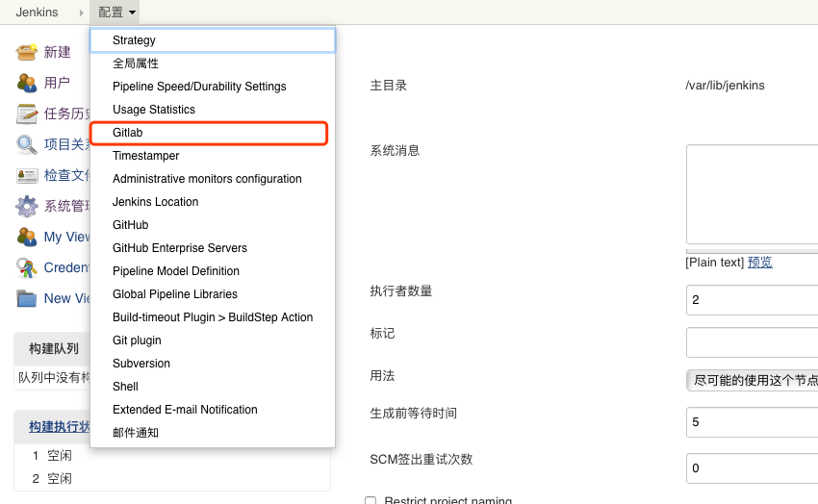Click the Credentials keys icon
This screenshot has height=504, width=818.
click(27, 267)
